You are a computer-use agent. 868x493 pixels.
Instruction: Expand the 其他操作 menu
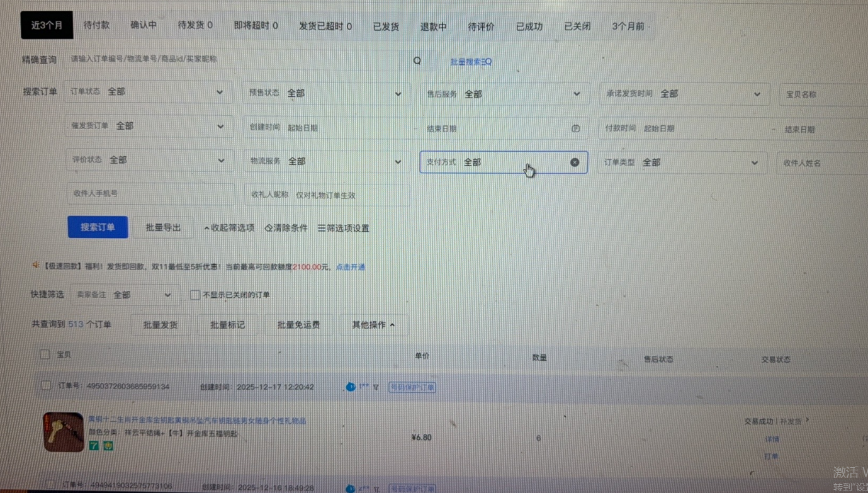(x=374, y=325)
